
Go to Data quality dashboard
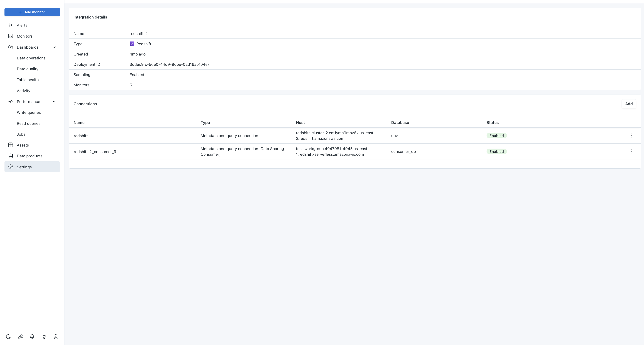tap(27, 69)
